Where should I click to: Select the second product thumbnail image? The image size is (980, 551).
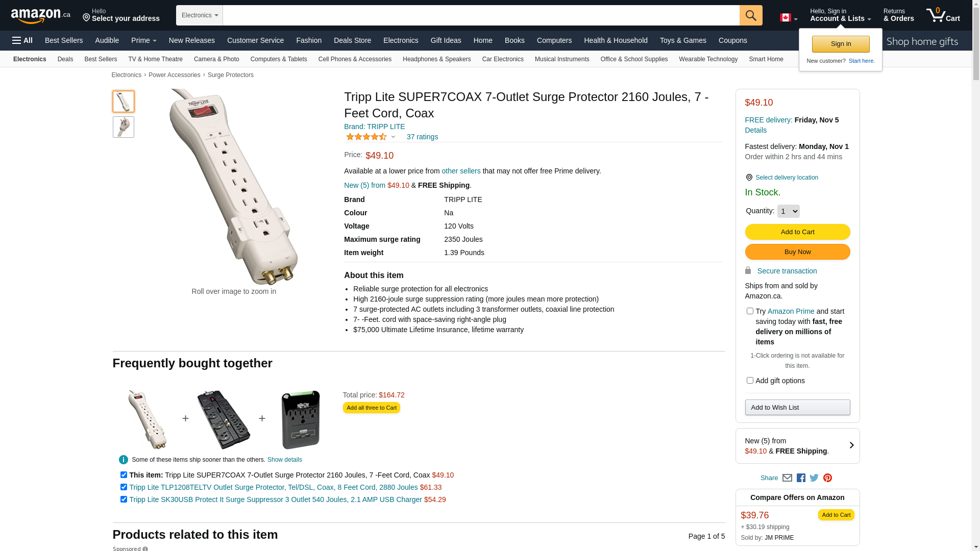[x=124, y=127]
